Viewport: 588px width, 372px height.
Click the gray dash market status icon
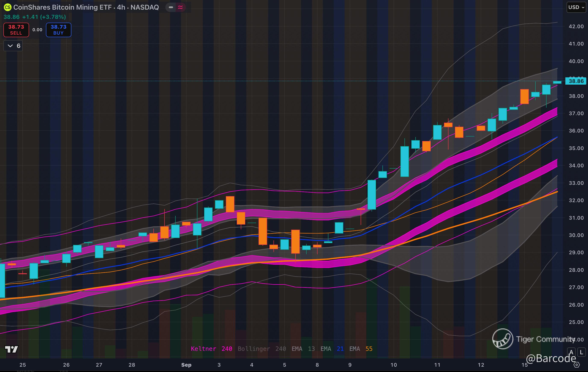(171, 7)
